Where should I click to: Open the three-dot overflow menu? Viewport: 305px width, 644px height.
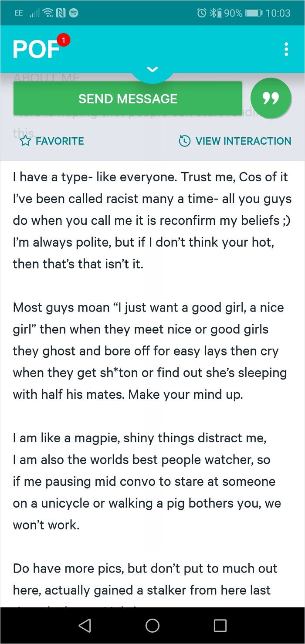[x=286, y=49]
